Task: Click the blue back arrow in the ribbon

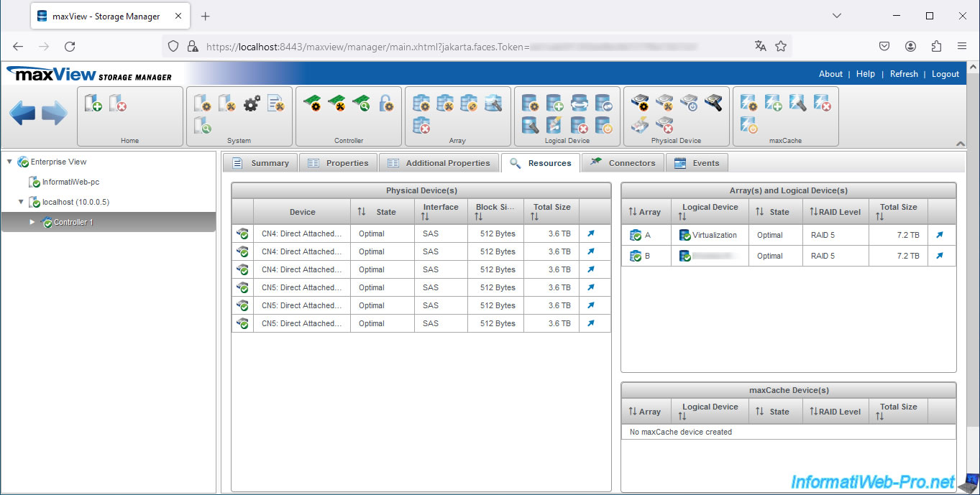Action: [22, 114]
